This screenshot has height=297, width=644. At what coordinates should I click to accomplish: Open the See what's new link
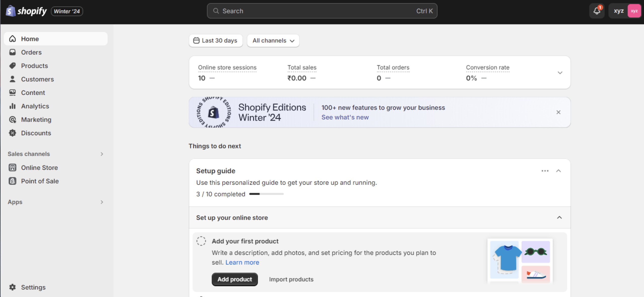345,117
